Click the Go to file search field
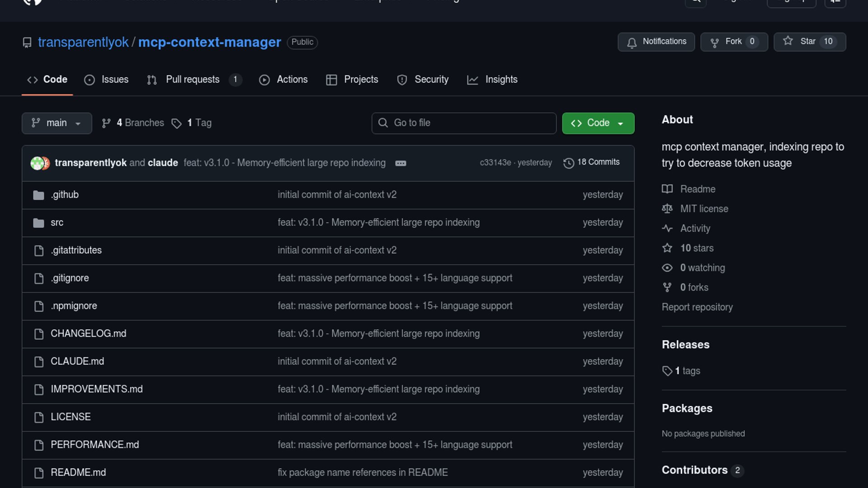Viewport: 868px width, 488px height. pos(464,123)
